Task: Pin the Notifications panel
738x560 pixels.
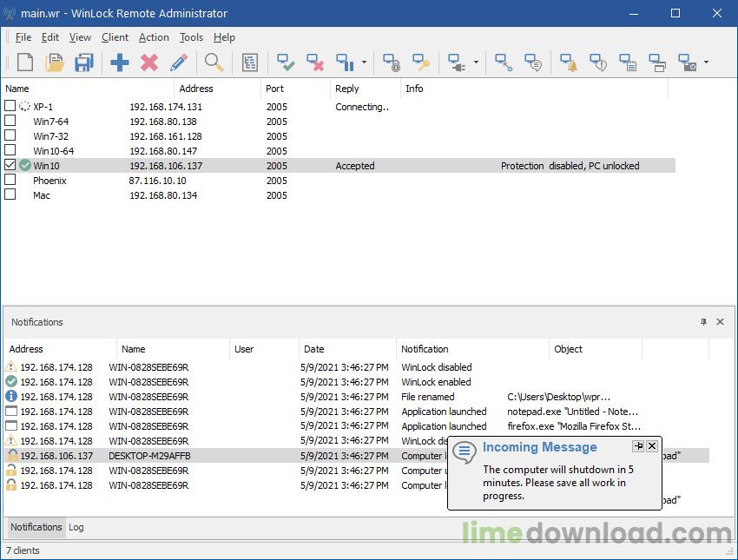Action: [x=703, y=322]
